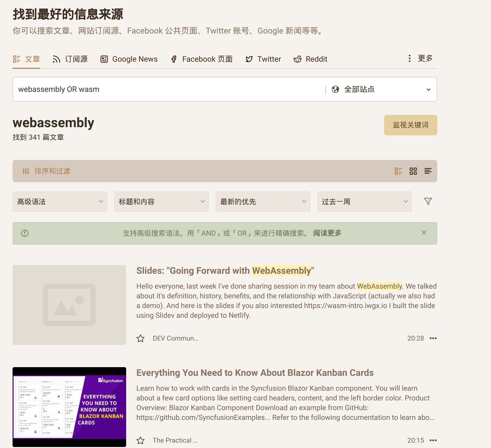Open the 过去一周 time range dropdown
The width and height of the screenshot is (491, 448).
coord(364,202)
